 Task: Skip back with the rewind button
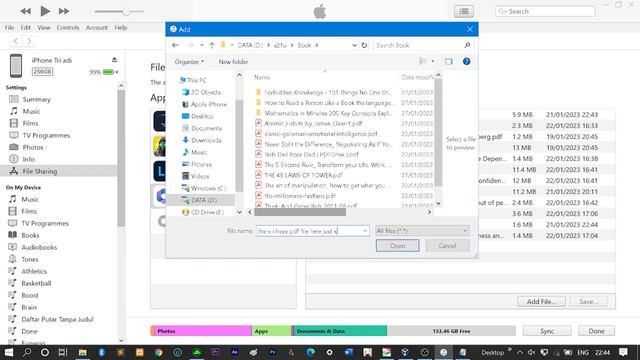pyautogui.click(x=25, y=11)
